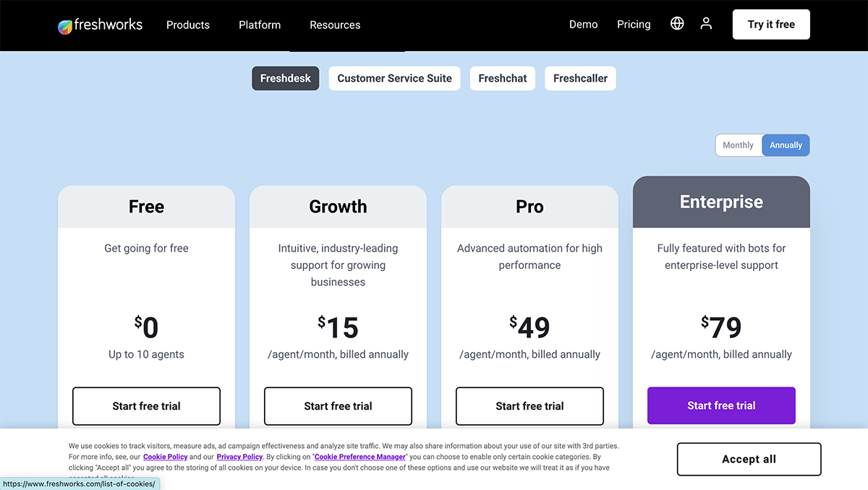Navigate to the Pricing page
The image size is (868, 490).
tap(634, 24)
